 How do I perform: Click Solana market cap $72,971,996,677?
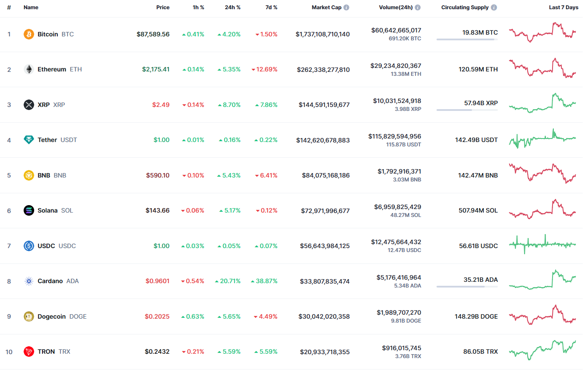pyautogui.click(x=325, y=210)
